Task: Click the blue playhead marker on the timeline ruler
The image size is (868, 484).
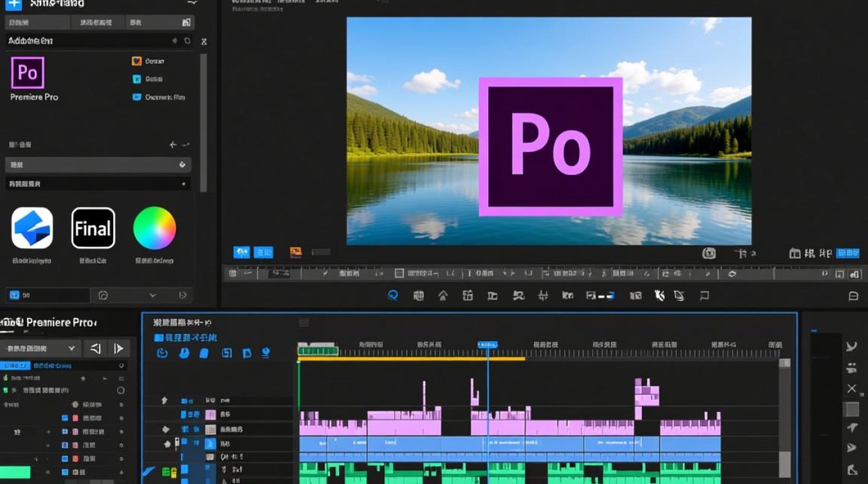Action: click(x=488, y=345)
